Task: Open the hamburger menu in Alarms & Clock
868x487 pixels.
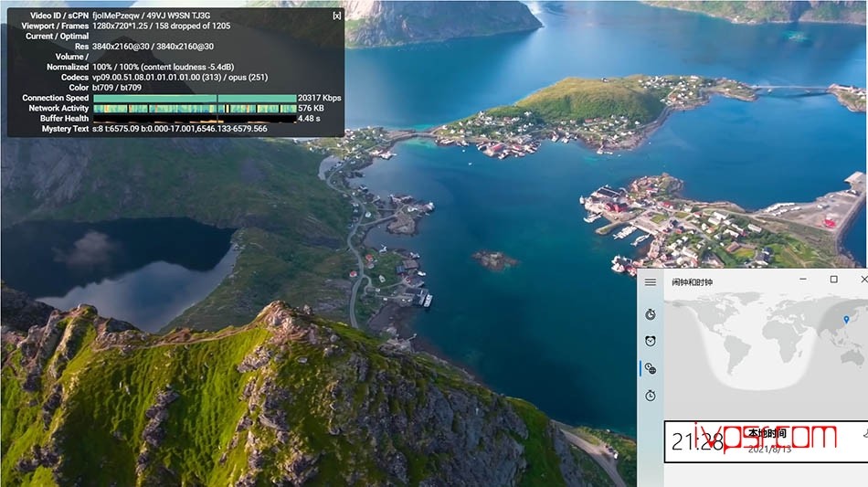Action: 651,282
